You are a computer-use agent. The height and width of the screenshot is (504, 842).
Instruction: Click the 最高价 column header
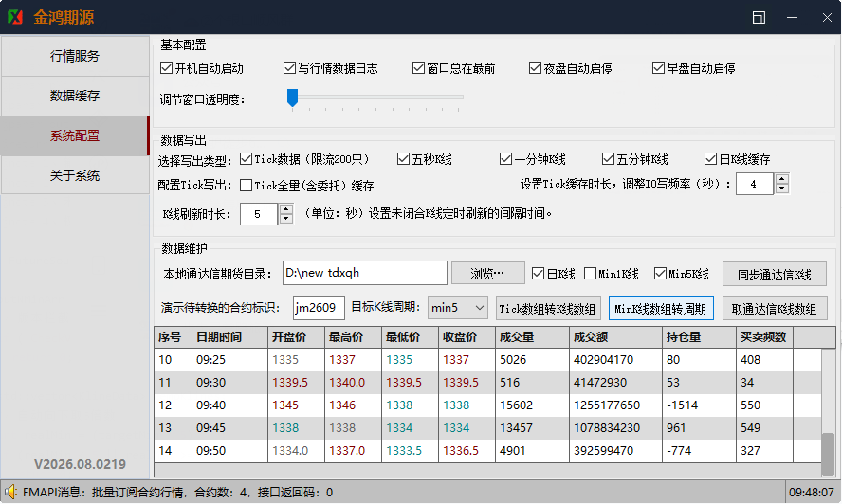pyautogui.click(x=354, y=337)
